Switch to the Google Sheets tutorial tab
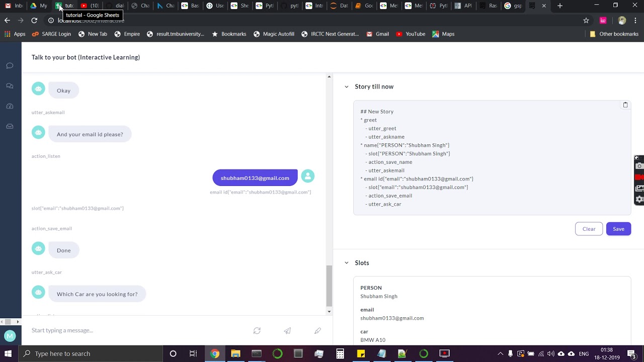The image size is (644, 362). coord(64,6)
